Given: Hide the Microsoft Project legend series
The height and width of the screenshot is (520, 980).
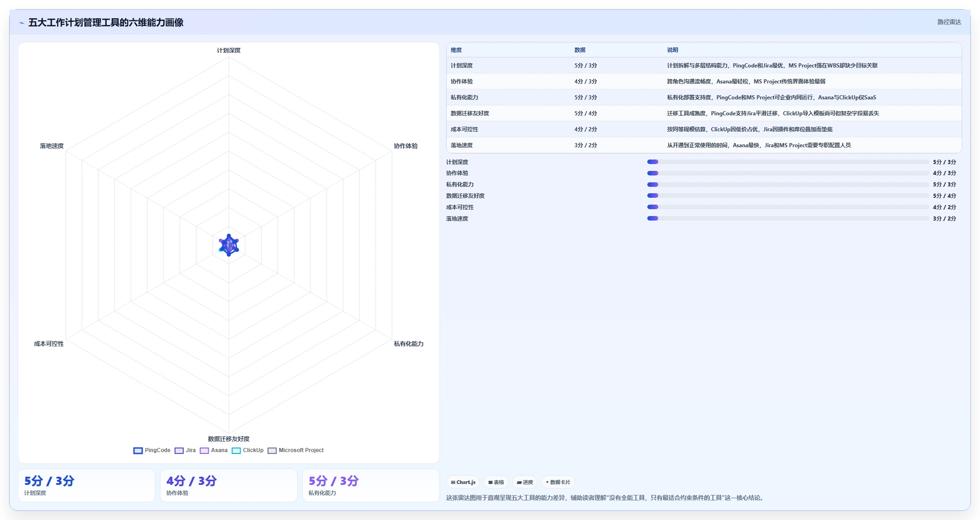Looking at the screenshot, I should (296, 450).
